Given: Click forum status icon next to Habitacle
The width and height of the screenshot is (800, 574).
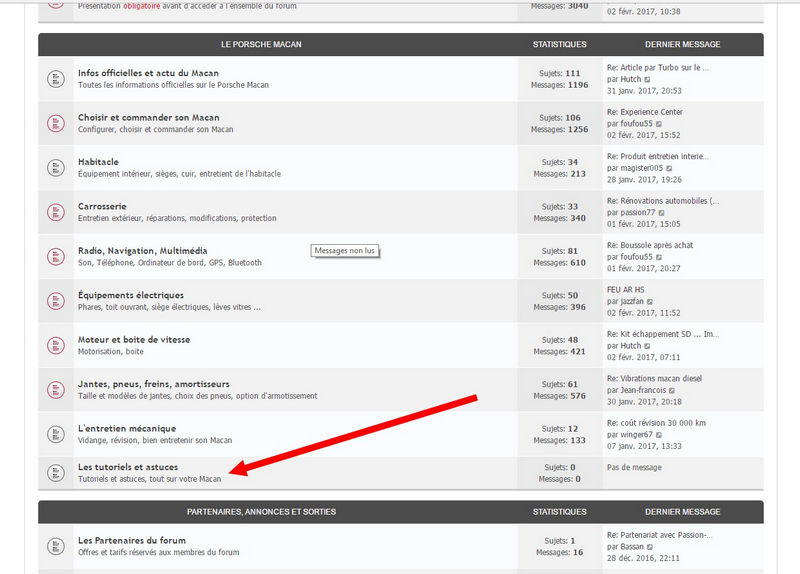Looking at the screenshot, I should tap(56, 168).
